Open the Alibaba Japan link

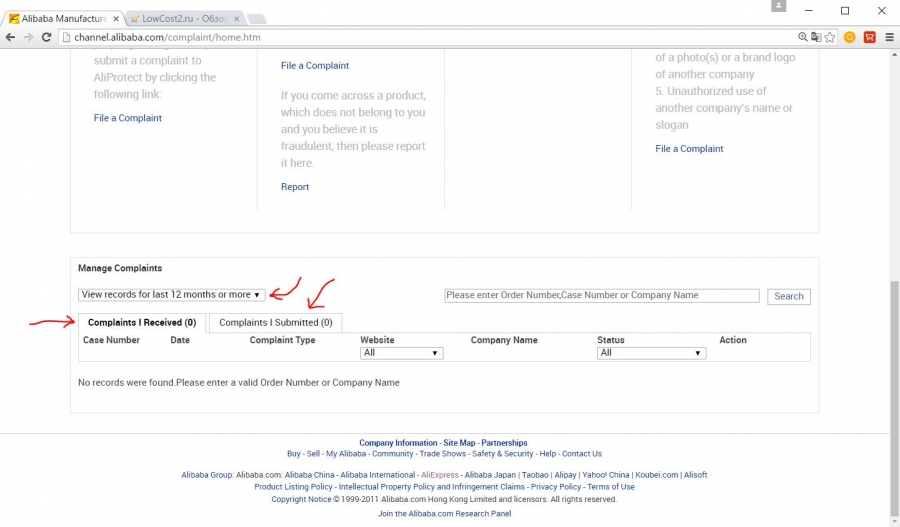[x=490, y=475]
